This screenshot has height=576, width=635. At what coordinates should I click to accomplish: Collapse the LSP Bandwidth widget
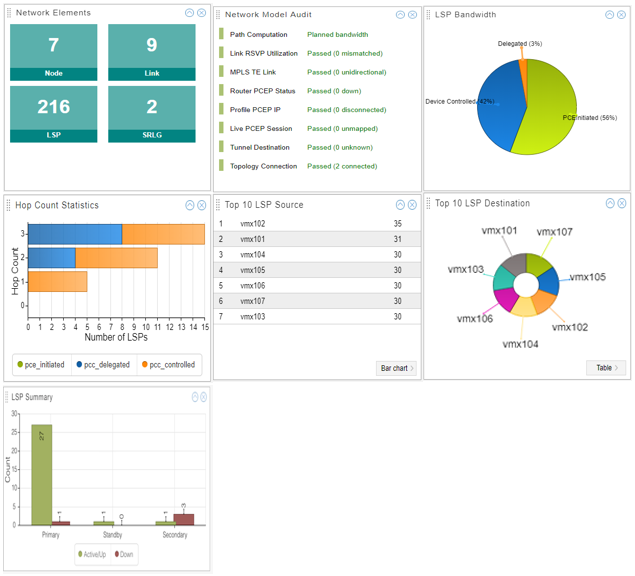coord(610,14)
